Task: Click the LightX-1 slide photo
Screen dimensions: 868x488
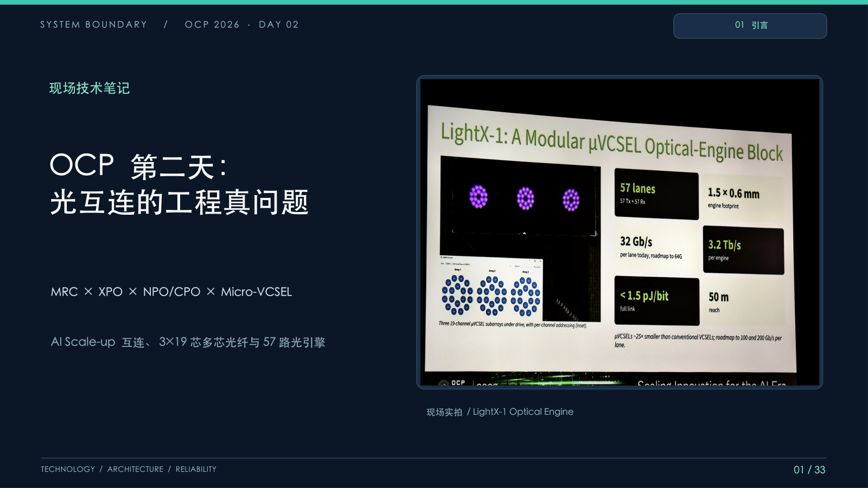Action: pyautogui.click(x=620, y=232)
